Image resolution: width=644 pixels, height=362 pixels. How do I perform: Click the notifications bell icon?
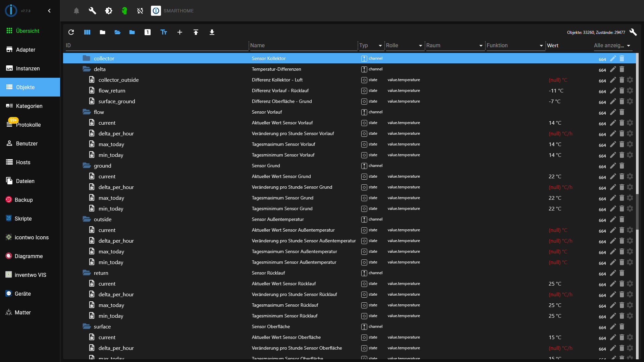76,11
